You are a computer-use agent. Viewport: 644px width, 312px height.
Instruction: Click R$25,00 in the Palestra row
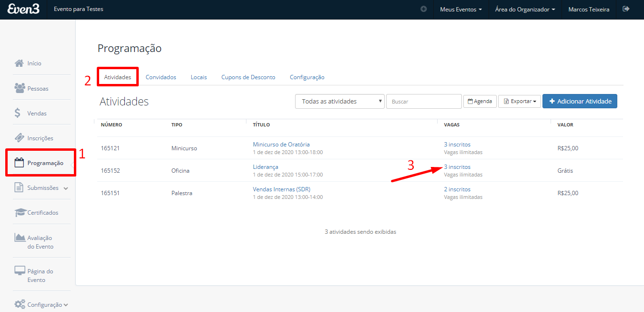pyautogui.click(x=568, y=193)
